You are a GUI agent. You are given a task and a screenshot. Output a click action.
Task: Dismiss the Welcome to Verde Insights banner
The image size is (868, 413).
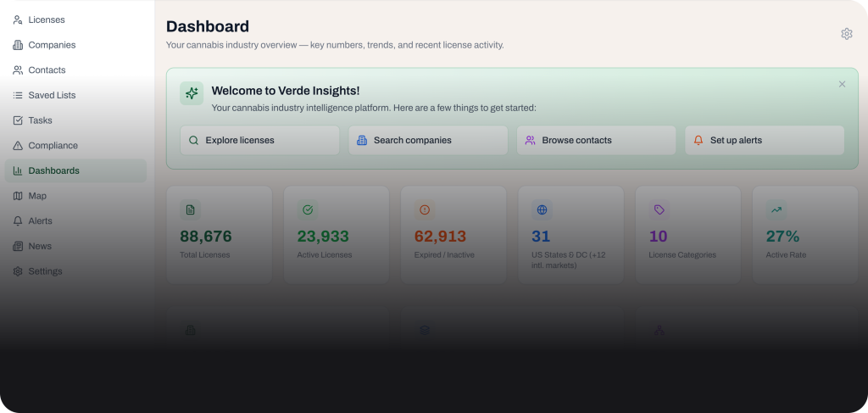[x=842, y=84]
